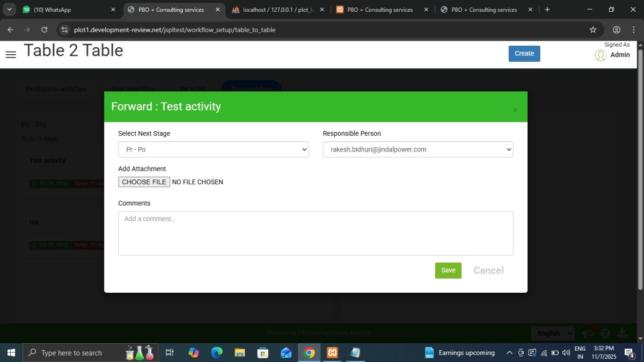Click the Admin user profile icon

[x=601, y=55]
